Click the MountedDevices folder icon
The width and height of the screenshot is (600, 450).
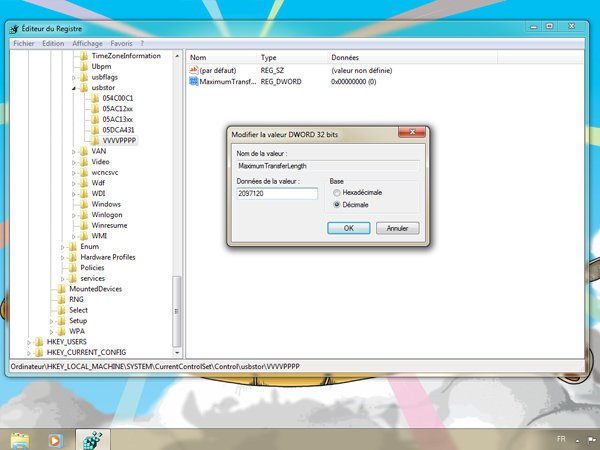coord(62,289)
